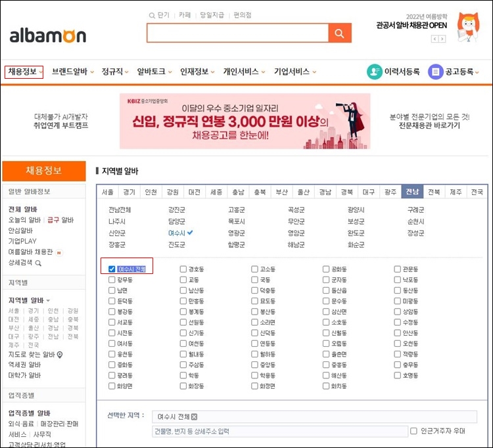493x448 pixels.
Task: Select the 광양시 area link
Action: coord(356,210)
